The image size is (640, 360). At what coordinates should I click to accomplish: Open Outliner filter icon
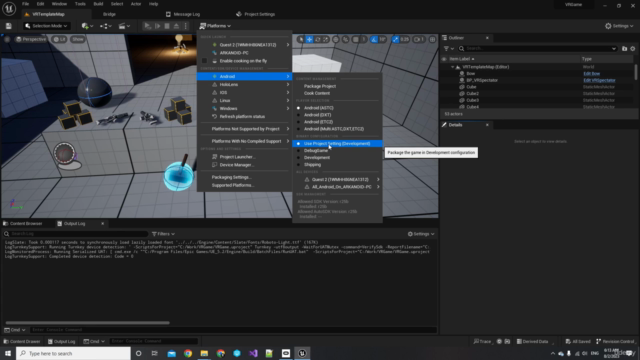click(x=448, y=49)
